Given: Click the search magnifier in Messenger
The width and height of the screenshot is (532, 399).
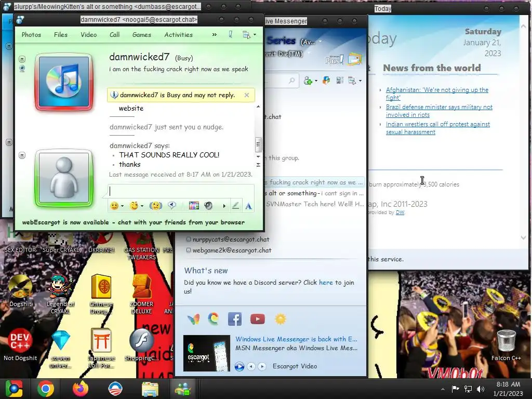Looking at the screenshot, I should 292,81.
